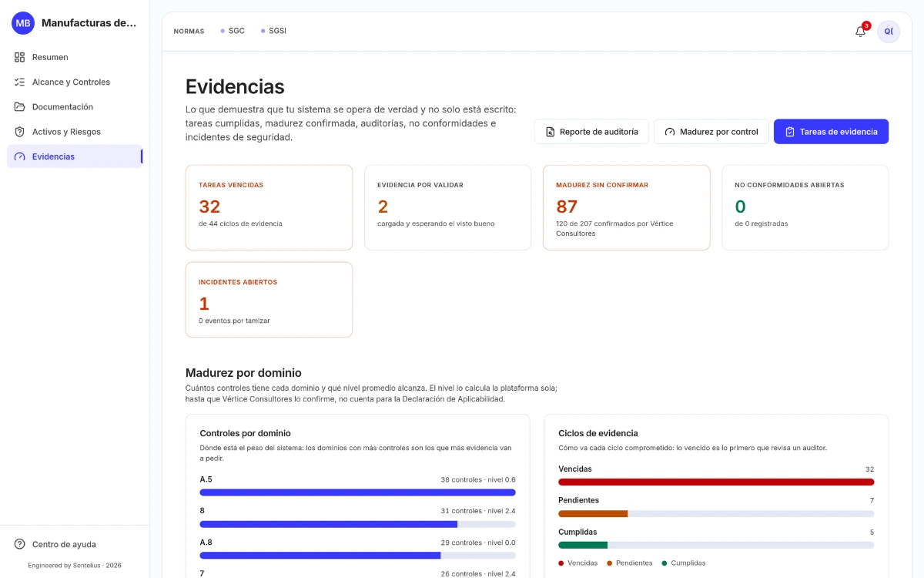
Task: Open Alcance y Controles section
Action: (75, 82)
